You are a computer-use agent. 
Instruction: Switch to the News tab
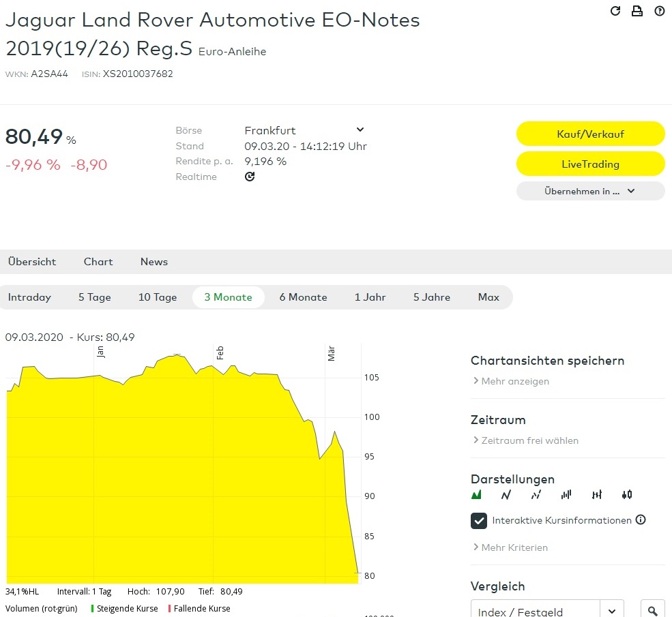[x=154, y=262]
